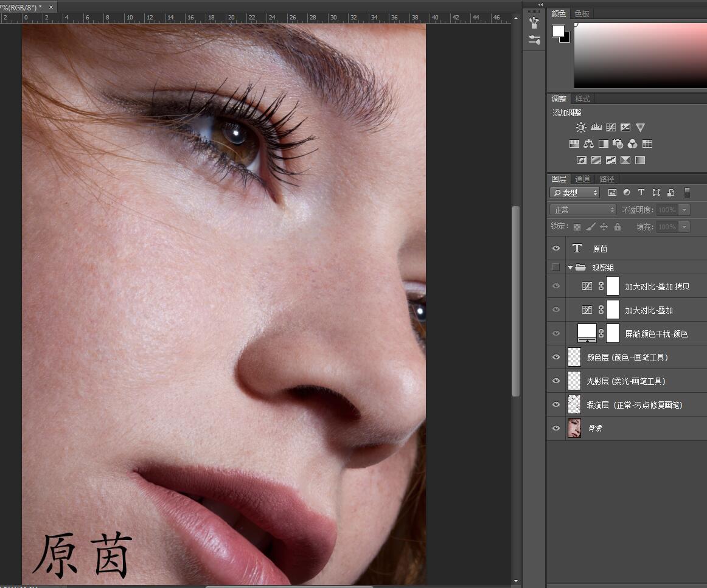Screen dimensions: 707x588
Task: Add a Photo Filter adjustment
Action: coord(618,144)
